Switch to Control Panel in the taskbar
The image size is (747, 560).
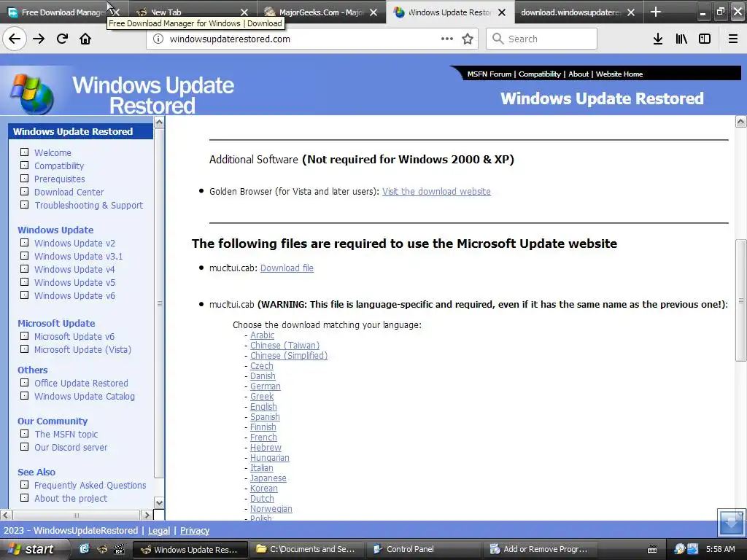click(422, 550)
